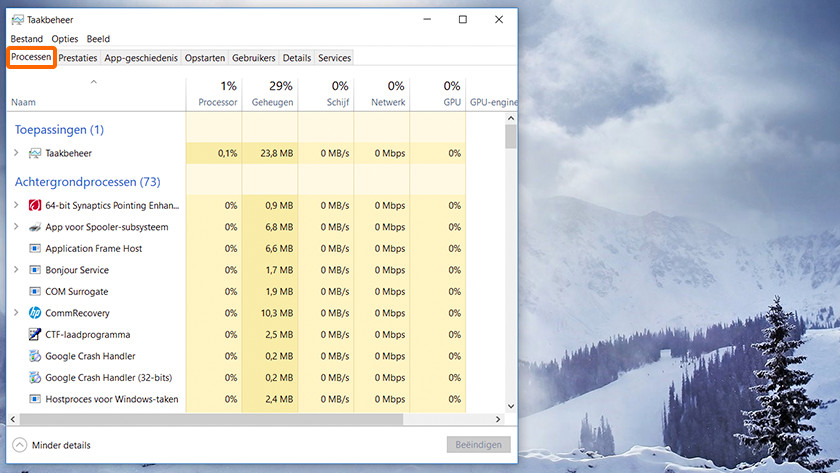Expand the Taakbeheer application entry
This screenshot has height=473, width=840.
16,153
